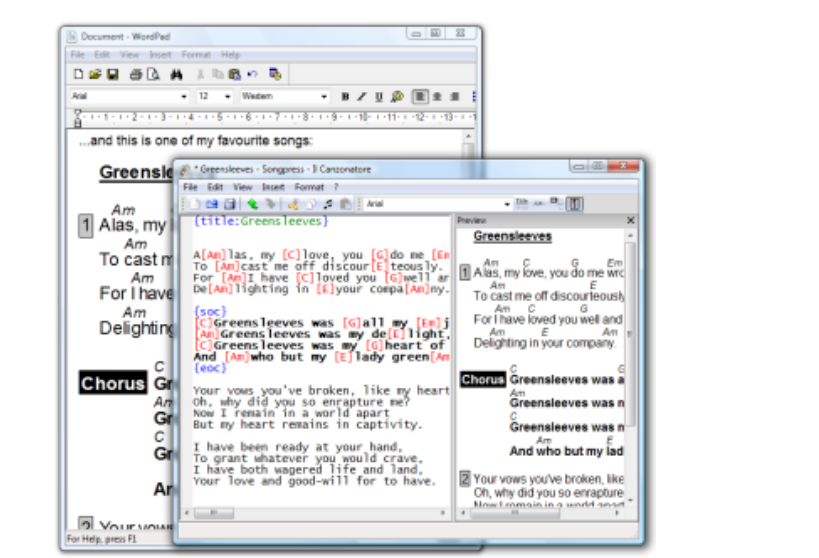Click {title:Greensleeves} line in Songpress editor

tap(261, 221)
